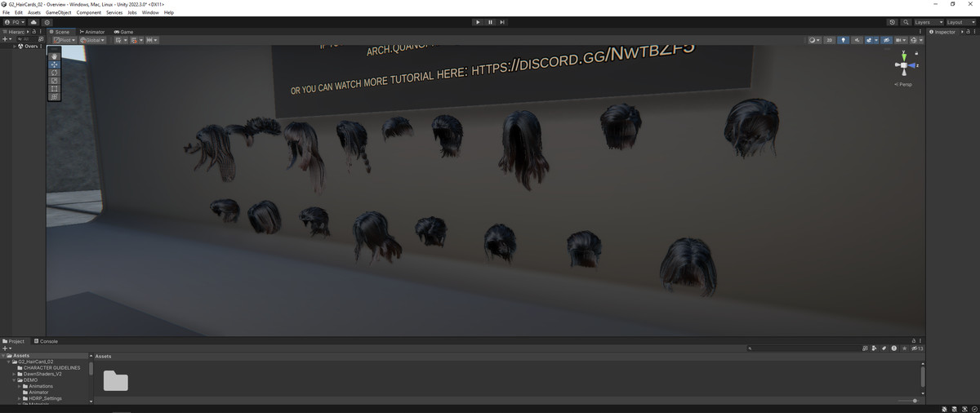Select the Move tool in scene
Image resolution: width=980 pixels, height=413 pixels.
pyautogui.click(x=54, y=64)
